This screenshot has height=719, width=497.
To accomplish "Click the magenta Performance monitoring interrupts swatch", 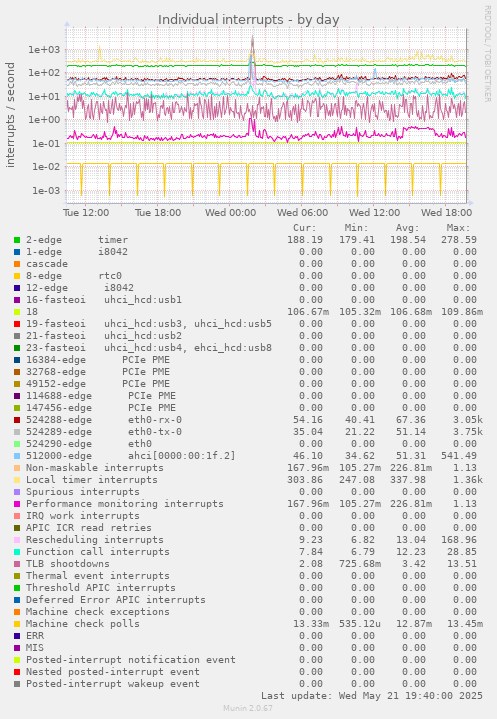I will 17,504.
